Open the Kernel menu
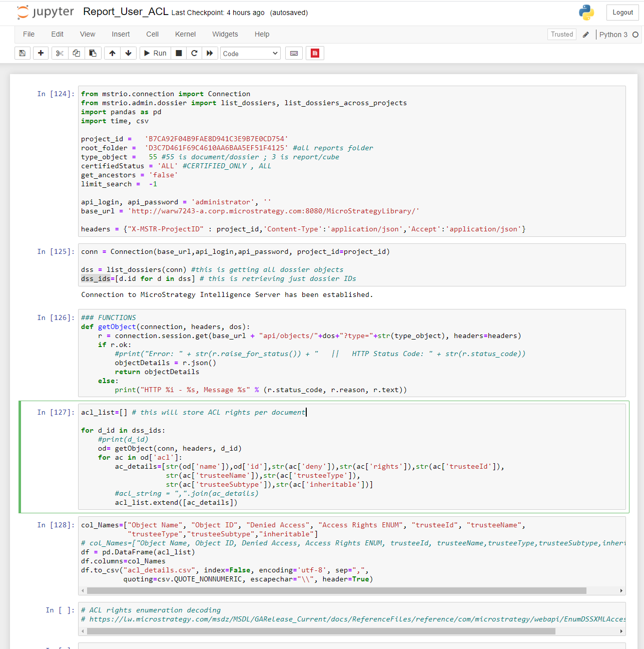 [x=185, y=34]
